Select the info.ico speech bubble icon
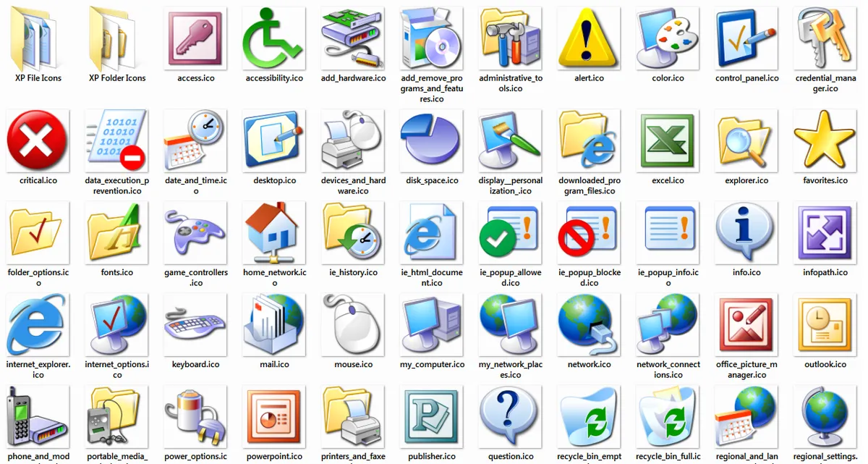The width and height of the screenshot is (868, 464). click(747, 233)
